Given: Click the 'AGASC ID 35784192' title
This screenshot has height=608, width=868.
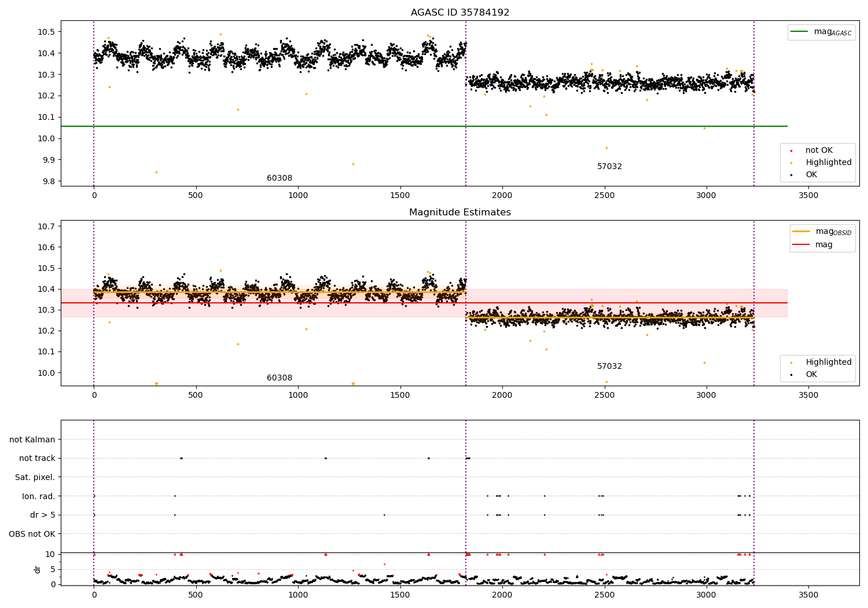Looking at the screenshot, I should tap(460, 13).
